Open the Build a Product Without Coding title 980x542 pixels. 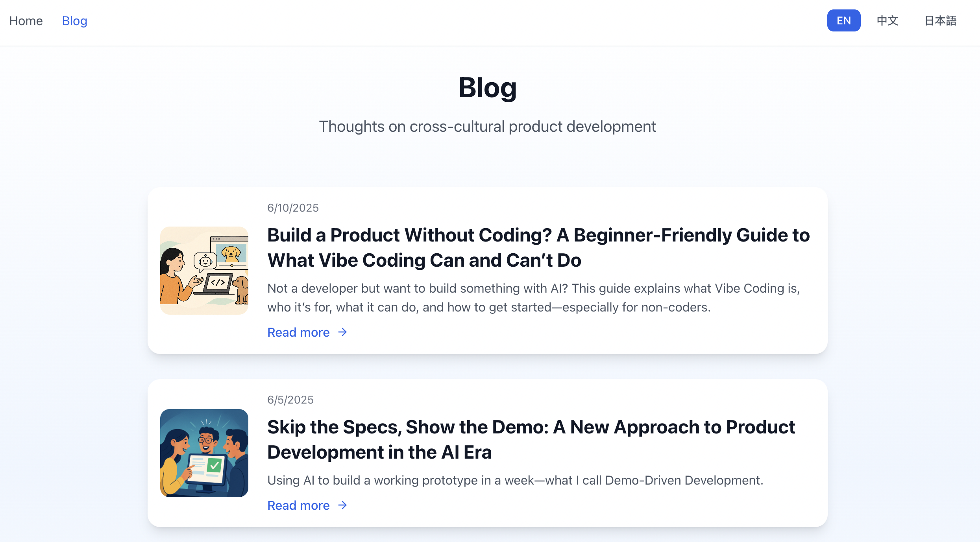[x=538, y=248]
